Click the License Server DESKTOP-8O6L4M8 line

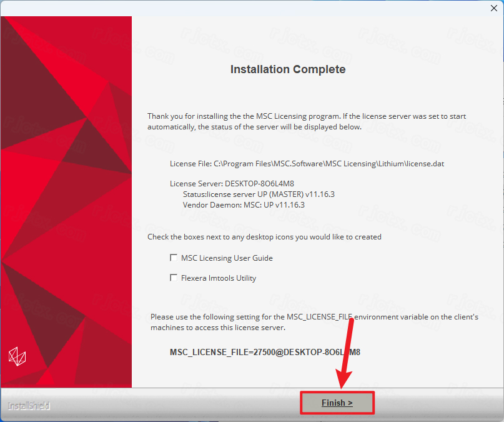point(232,184)
